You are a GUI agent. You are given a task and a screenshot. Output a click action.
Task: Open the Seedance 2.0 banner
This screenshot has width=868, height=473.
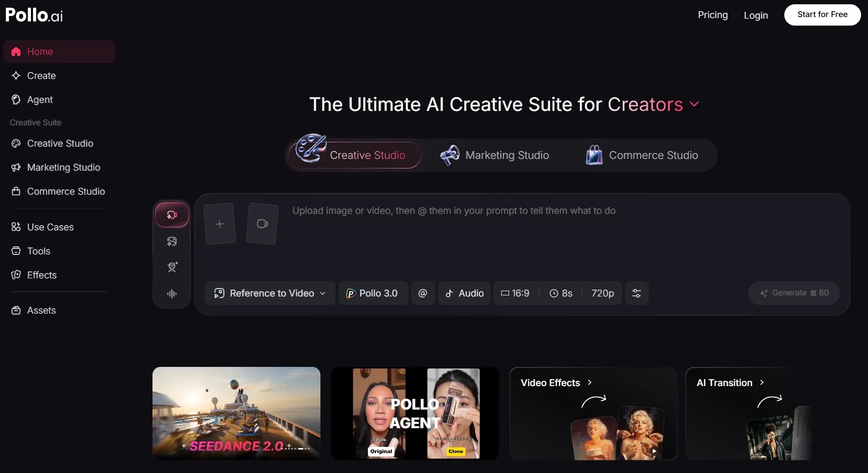pos(236,413)
